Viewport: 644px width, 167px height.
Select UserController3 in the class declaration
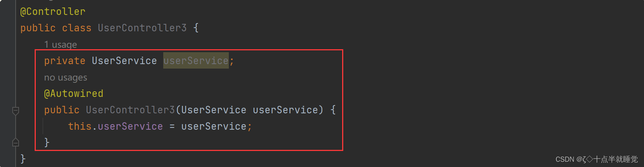[x=142, y=28]
